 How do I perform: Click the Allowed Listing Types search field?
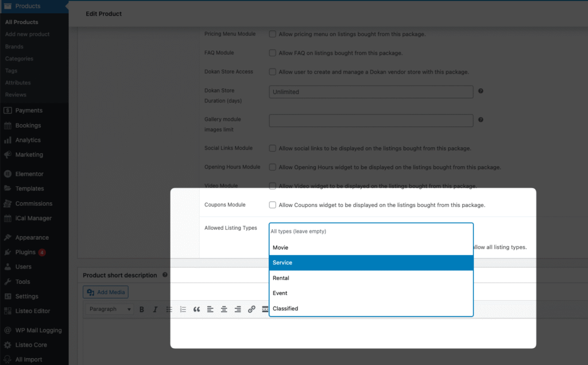[x=371, y=231]
